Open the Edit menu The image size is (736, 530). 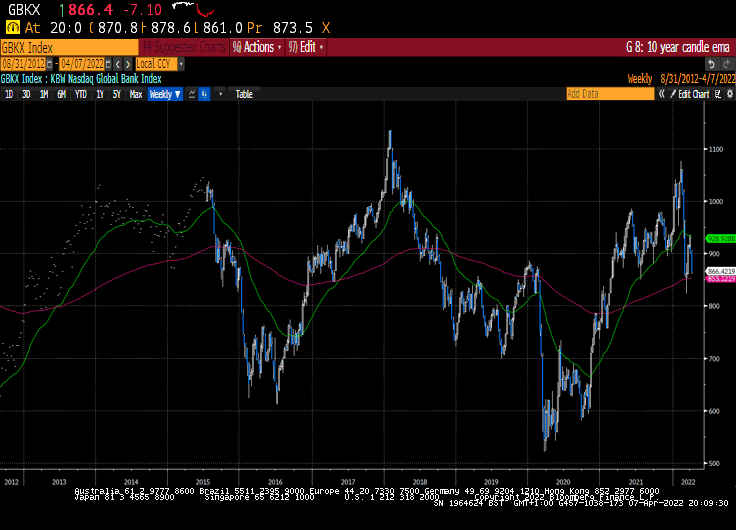[306, 47]
